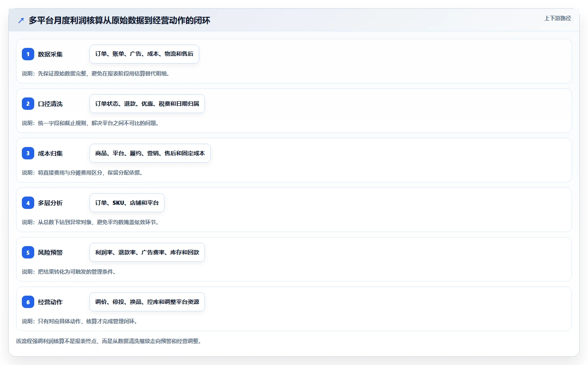This screenshot has width=588, height=365.
Task: Click the 上下游路径 label in header
Action: [557, 18]
